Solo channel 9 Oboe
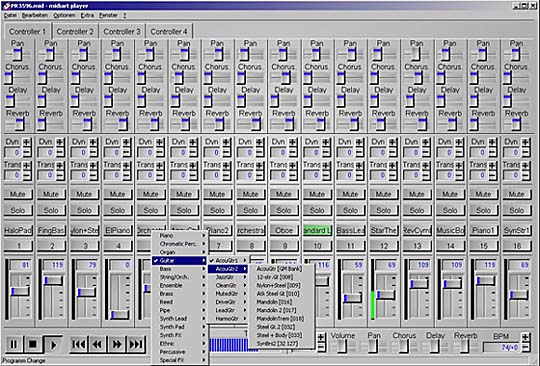The image size is (540, 366). pos(284,210)
